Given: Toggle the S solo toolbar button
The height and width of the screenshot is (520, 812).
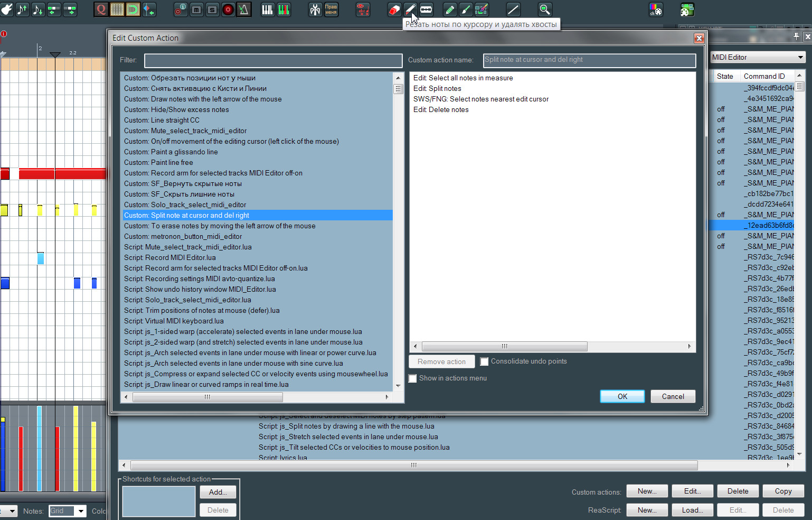Looking at the screenshot, I should point(212,10).
